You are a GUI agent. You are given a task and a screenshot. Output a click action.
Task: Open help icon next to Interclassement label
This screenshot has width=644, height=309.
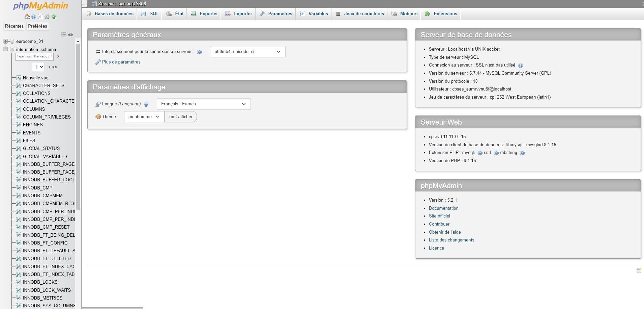(x=199, y=52)
